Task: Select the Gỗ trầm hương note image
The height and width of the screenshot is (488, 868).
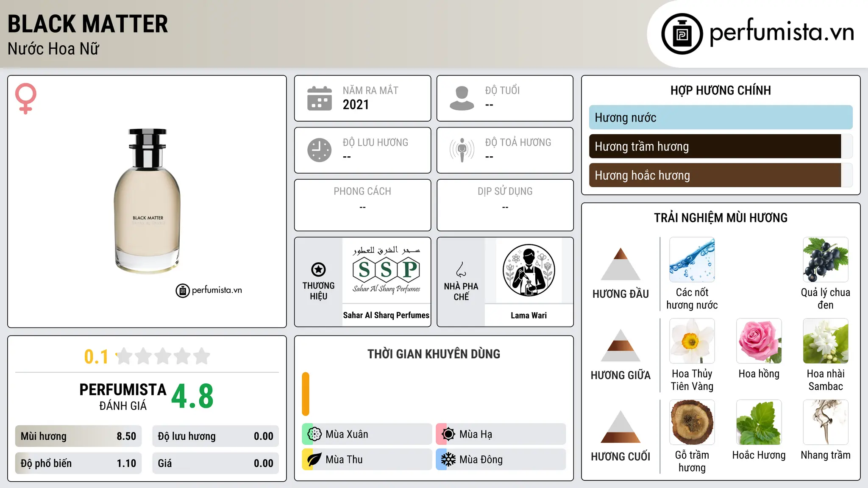Action: pyautogui.click(x=692, y=422)
